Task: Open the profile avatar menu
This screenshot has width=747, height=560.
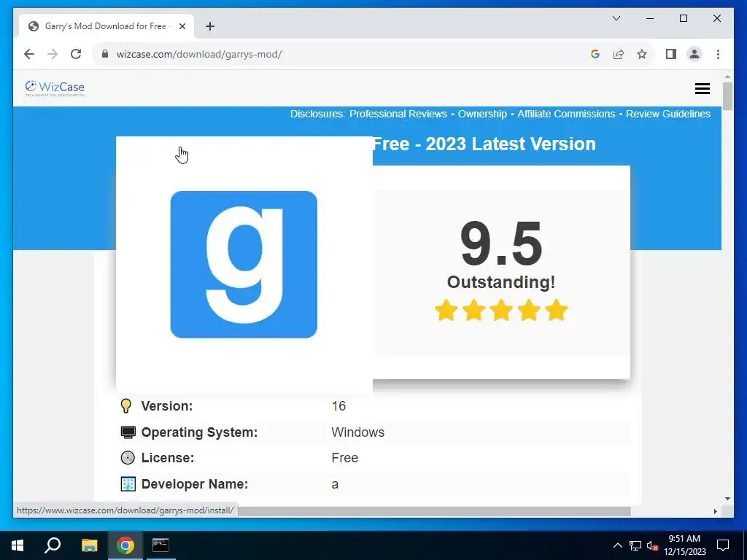Action: click(x=694, y=54)
